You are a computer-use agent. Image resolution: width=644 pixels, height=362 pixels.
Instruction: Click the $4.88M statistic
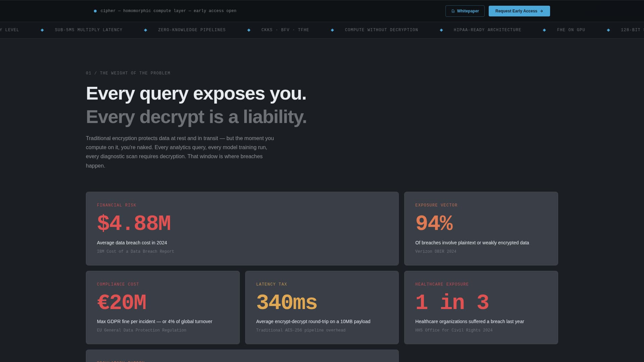[134, 223]
